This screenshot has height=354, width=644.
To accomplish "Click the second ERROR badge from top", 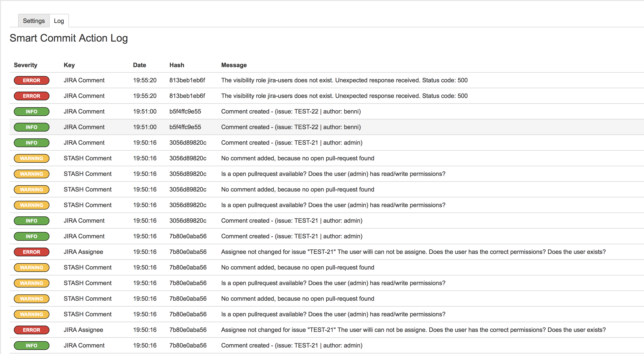I will 31,96.
